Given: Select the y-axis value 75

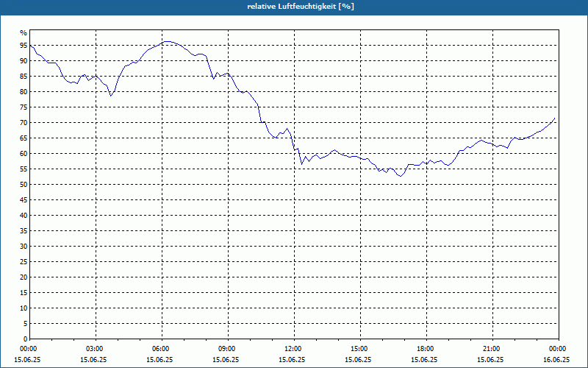Looking at the screenshot, I should (x=24, y=107).
